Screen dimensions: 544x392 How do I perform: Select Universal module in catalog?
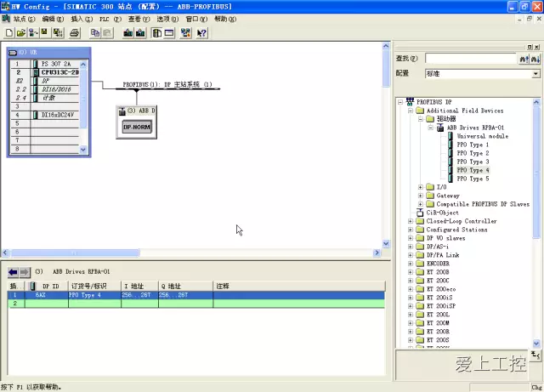pos(483,136)
